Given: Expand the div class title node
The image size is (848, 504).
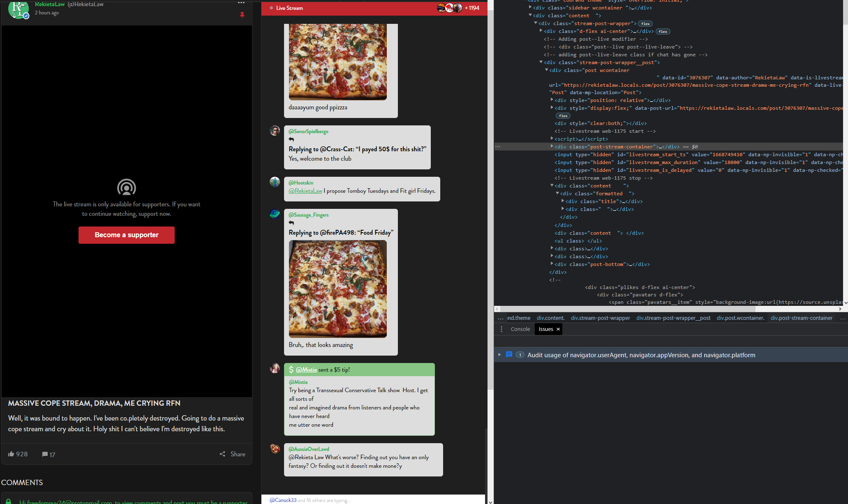Looking at the screenshot, I should (563, 201).
